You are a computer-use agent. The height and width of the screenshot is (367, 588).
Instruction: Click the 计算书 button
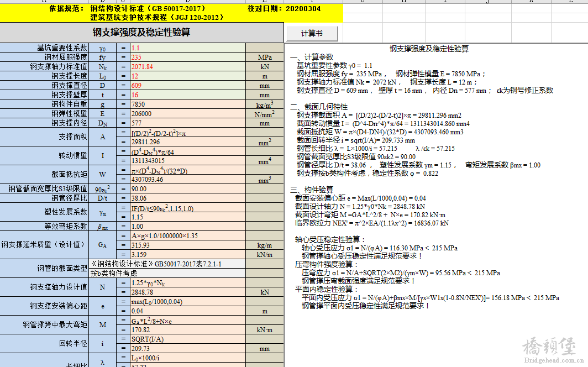pyautogui.click(x=312, y=33)
